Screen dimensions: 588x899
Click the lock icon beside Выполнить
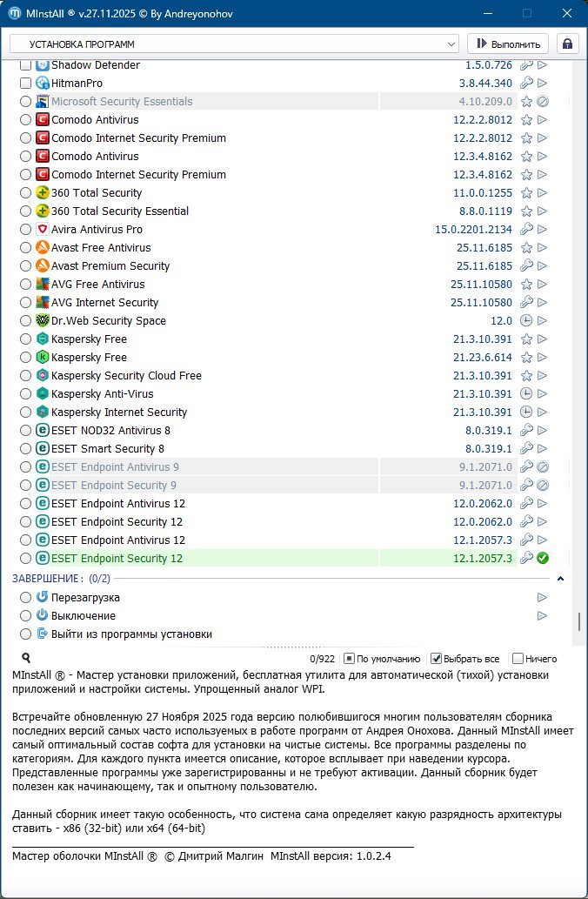(568, 44)
